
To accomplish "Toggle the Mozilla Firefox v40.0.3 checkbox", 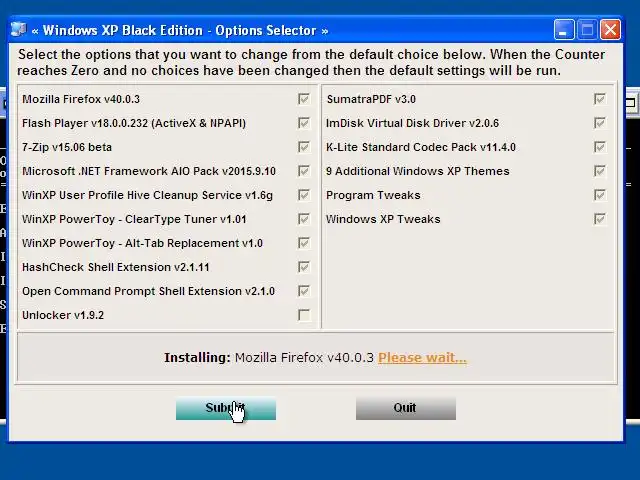I will point(304,99).
